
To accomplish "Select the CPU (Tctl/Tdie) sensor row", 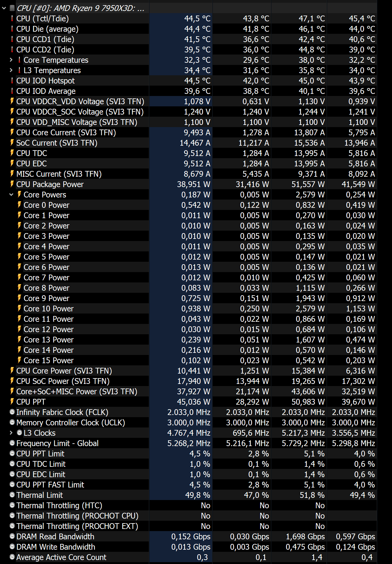I will (x=188, y=19).
